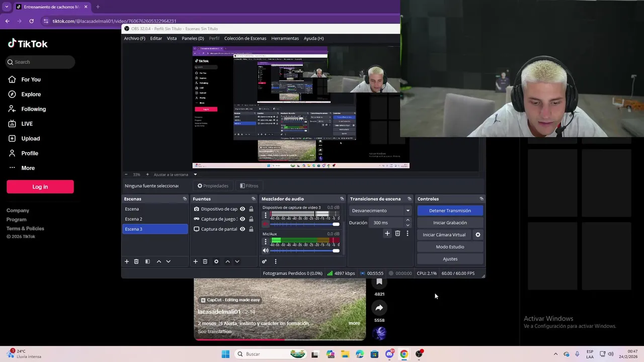Add a new scene with the plus icon
The width and height of the screenshot is (644, 362).
pos(127,261)
